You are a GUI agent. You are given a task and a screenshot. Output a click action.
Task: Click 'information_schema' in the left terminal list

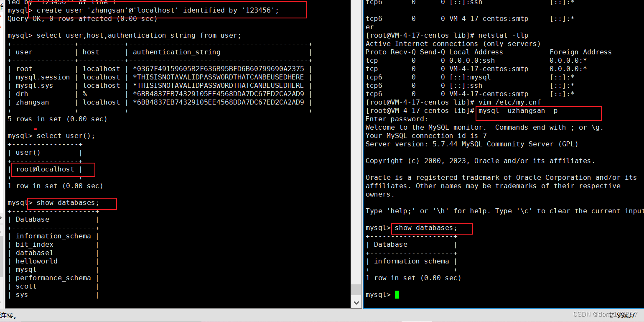53,236
